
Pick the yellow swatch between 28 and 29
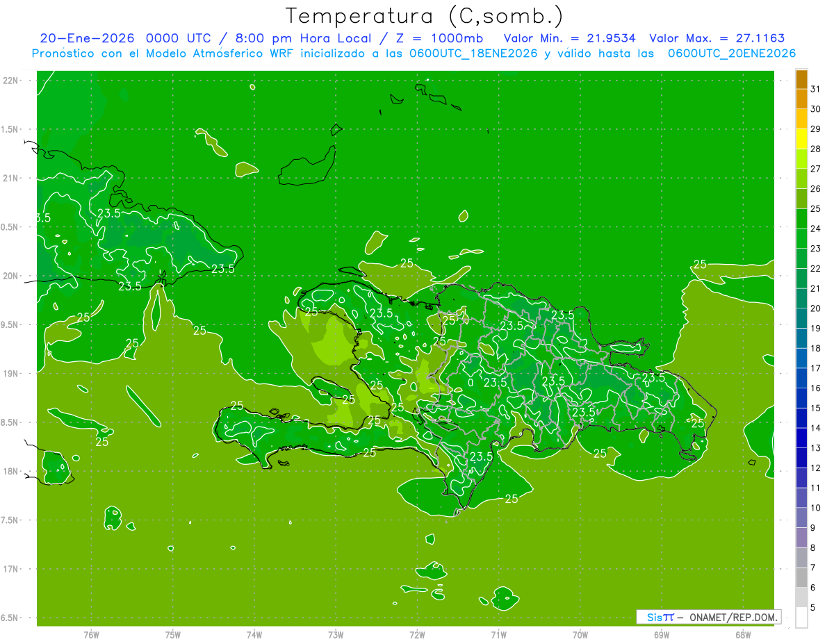pos(802,139)
